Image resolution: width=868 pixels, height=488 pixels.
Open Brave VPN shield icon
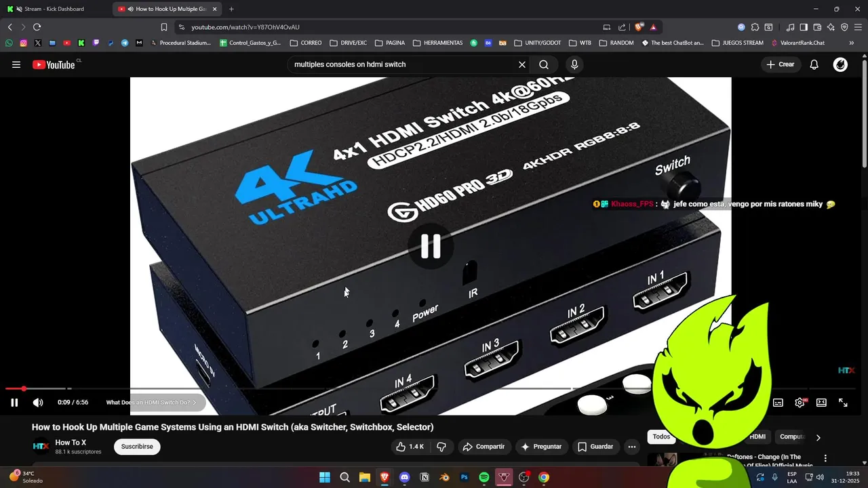pos(844,27)
